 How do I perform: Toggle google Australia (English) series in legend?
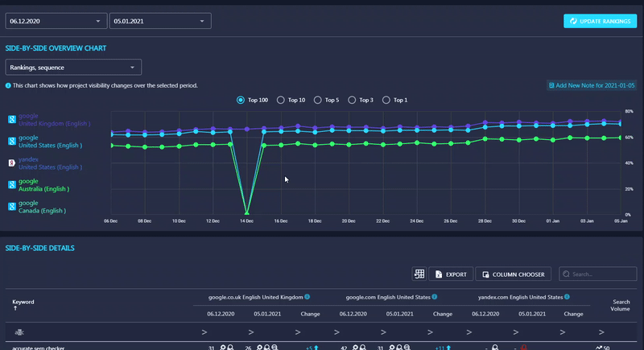pos(43,184)
